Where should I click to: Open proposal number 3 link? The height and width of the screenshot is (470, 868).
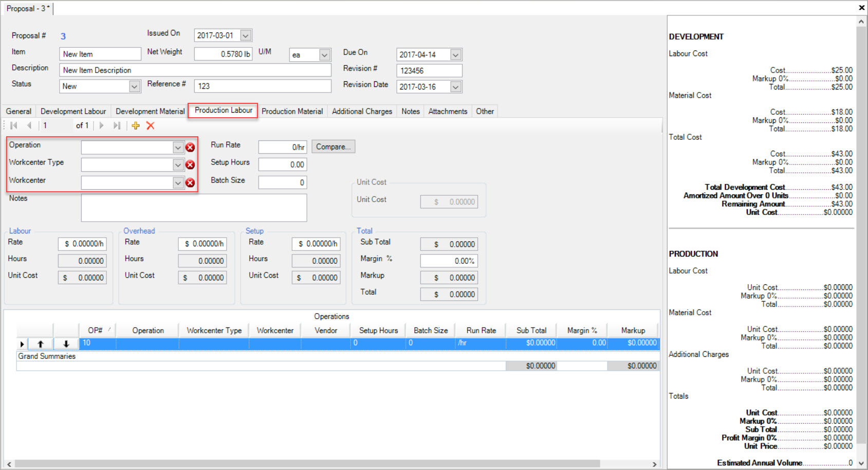tap(63, 36)
